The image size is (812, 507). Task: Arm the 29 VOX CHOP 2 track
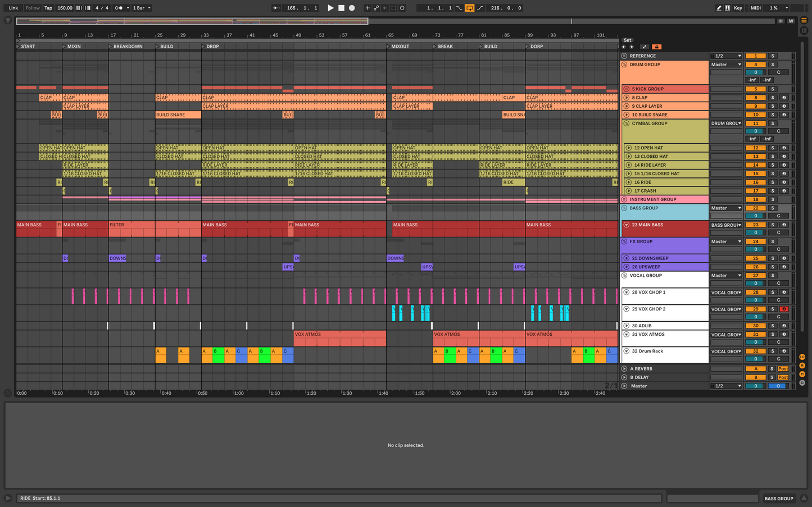click(x=784, y=309)
